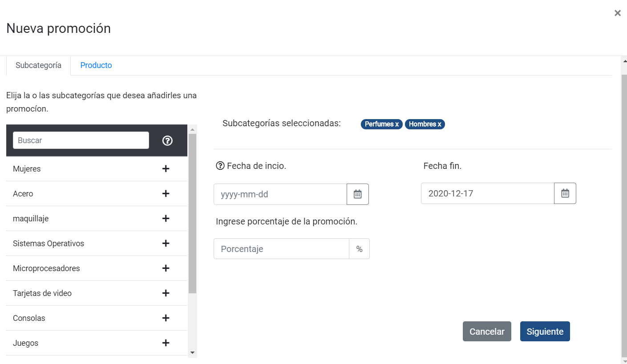Viewport: 627px width, 364px height.
Task: Open the calendar picker for start date
Action: 358,194
